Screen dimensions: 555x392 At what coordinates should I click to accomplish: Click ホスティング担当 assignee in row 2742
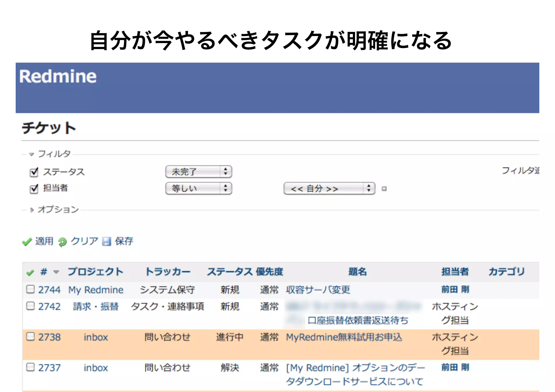click(455, 313)
